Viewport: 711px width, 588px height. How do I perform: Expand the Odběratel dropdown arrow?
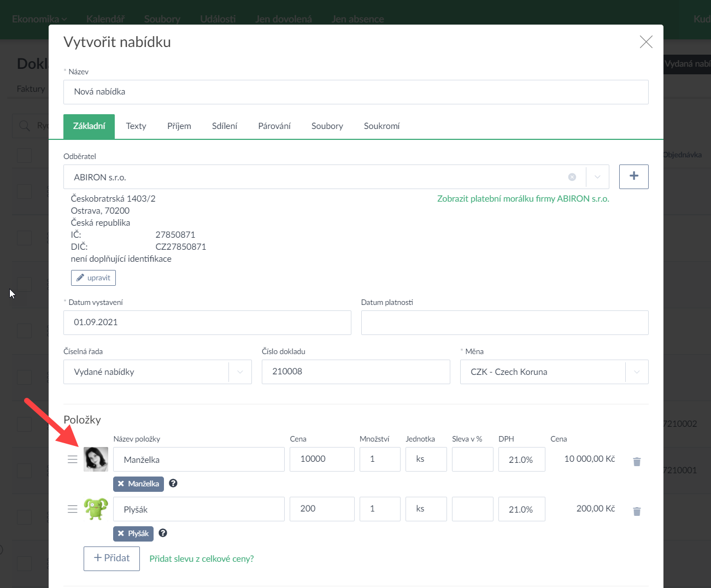[597, 177]
